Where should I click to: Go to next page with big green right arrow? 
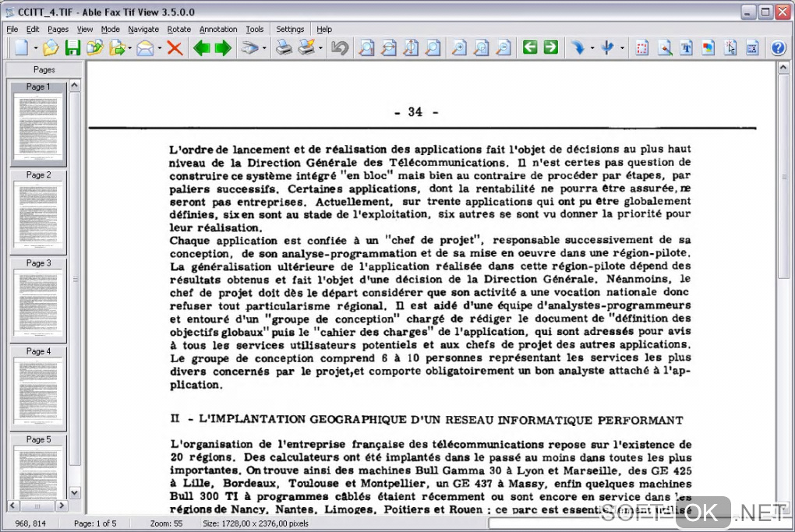(x=223, y=48)
